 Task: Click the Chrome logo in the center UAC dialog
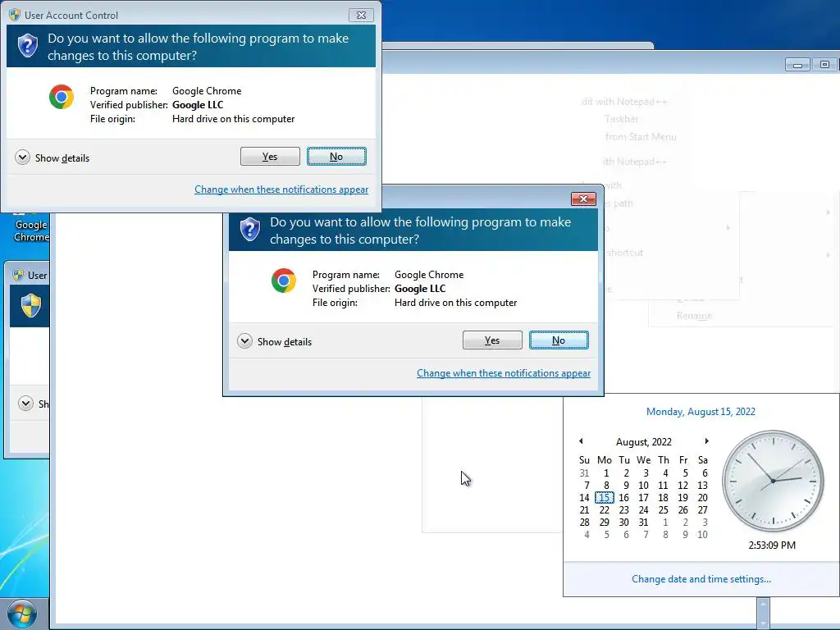(284, 281)
